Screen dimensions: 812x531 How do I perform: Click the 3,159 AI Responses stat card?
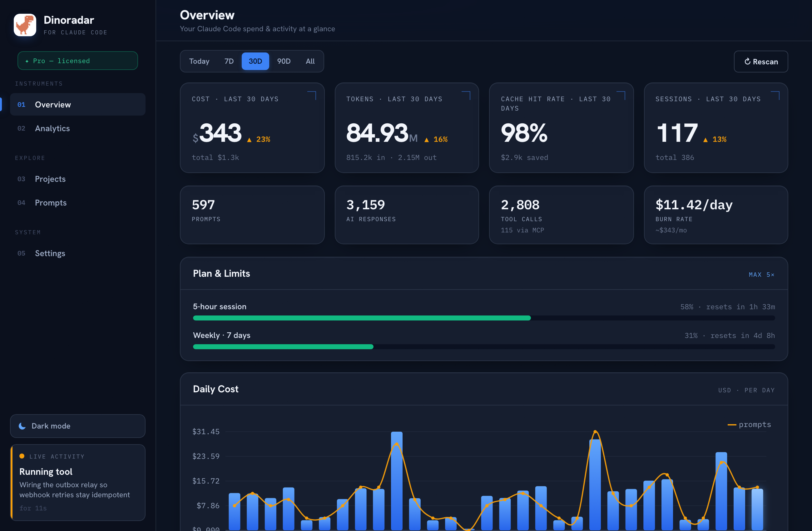tap(407, 215)
